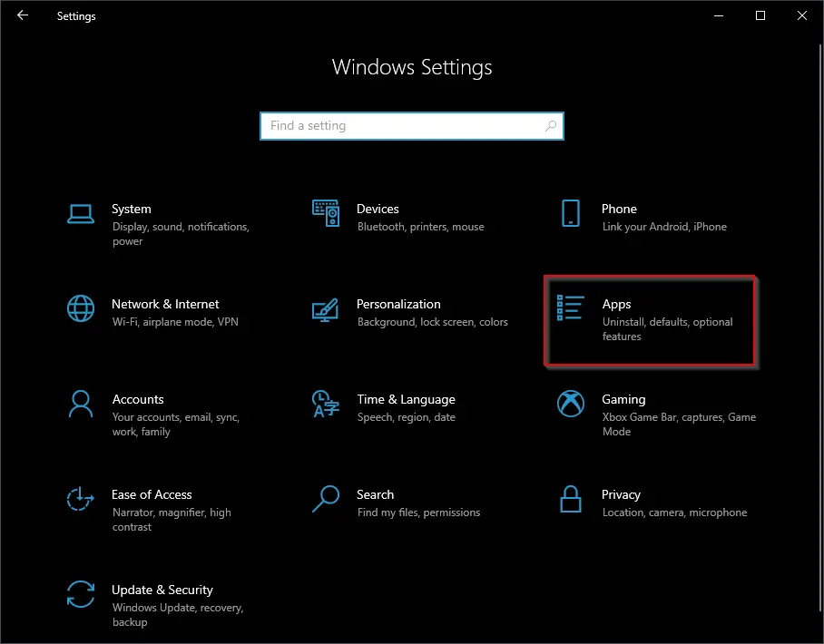Click the Network & Internet globe icon
Image resolution: width=824 pixels, height=644 pixels.
81,308
